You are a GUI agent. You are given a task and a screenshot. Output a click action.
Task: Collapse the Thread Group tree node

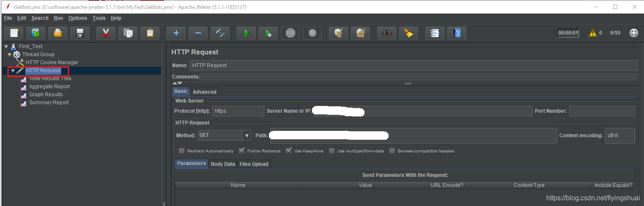(10, 54)
